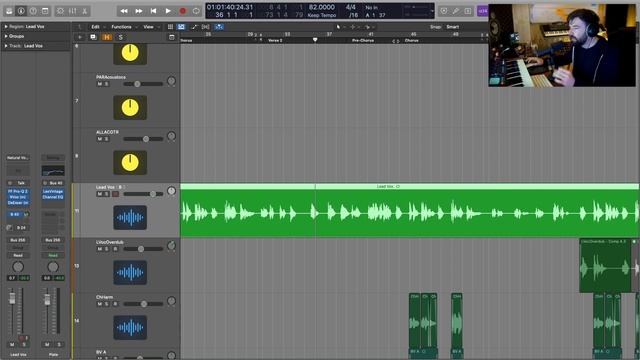Click Lead Vox channel Read automation button
640x360 pixels.
tap(18, 256)
